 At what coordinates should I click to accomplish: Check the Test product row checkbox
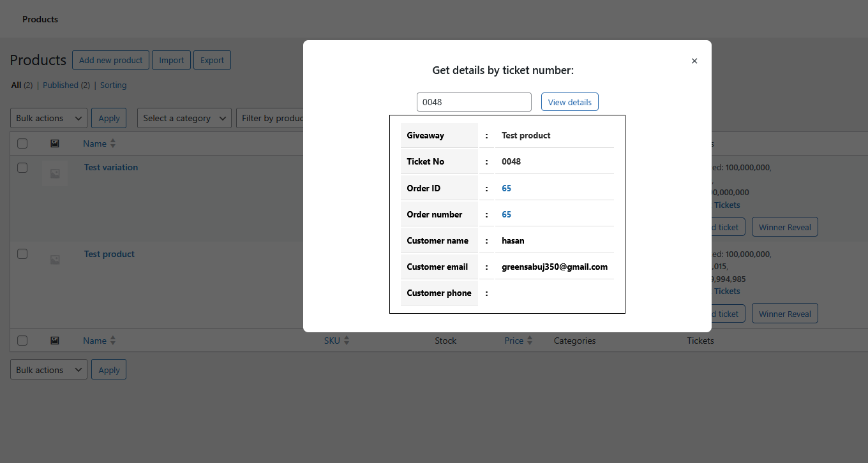pyautogui.click(x=22, y=254)
